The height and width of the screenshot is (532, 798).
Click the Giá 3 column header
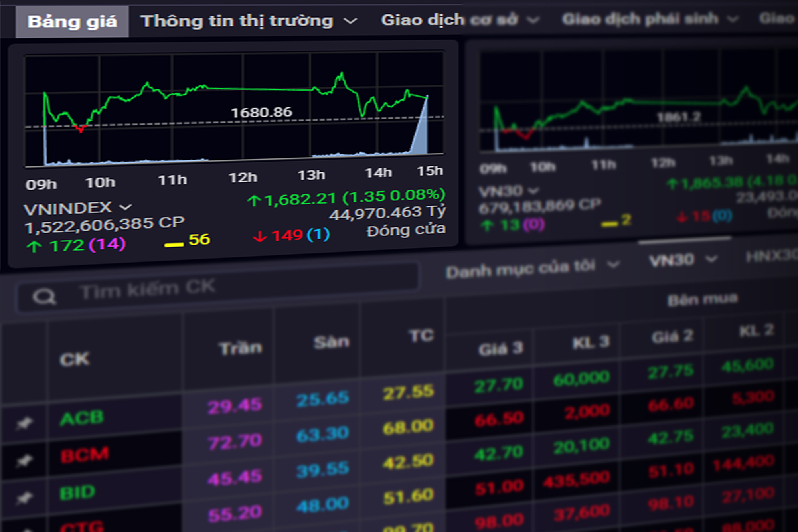(501, 349)
